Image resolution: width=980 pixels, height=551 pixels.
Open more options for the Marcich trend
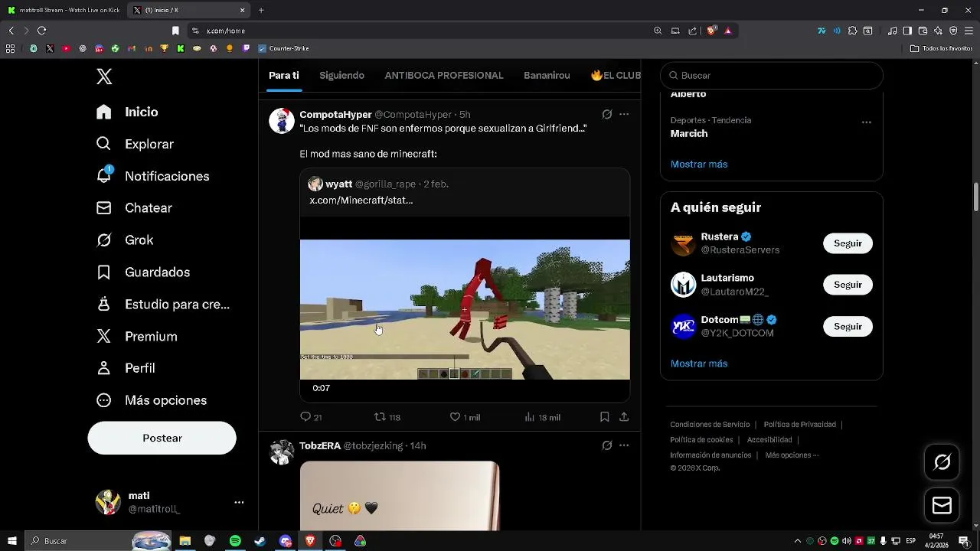tap(866, 122)
